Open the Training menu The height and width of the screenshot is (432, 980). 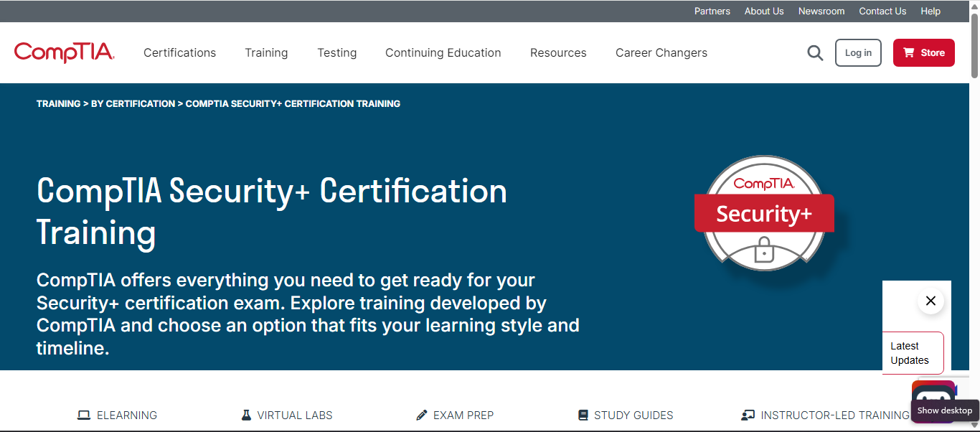pyautogui.click(x=266, y=53)
